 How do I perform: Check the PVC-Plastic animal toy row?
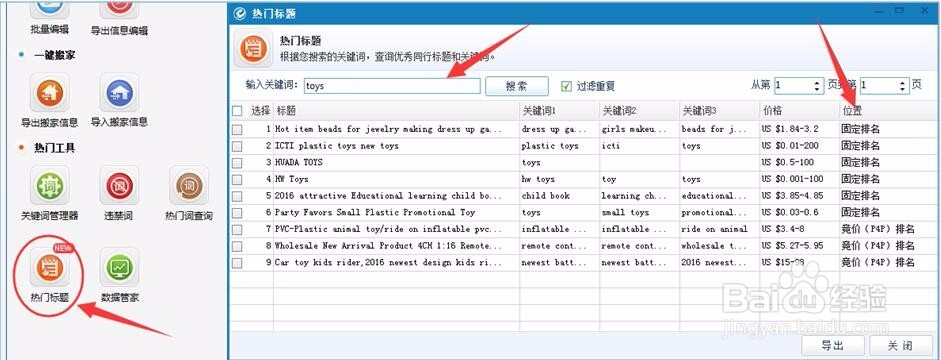point(237,229)
